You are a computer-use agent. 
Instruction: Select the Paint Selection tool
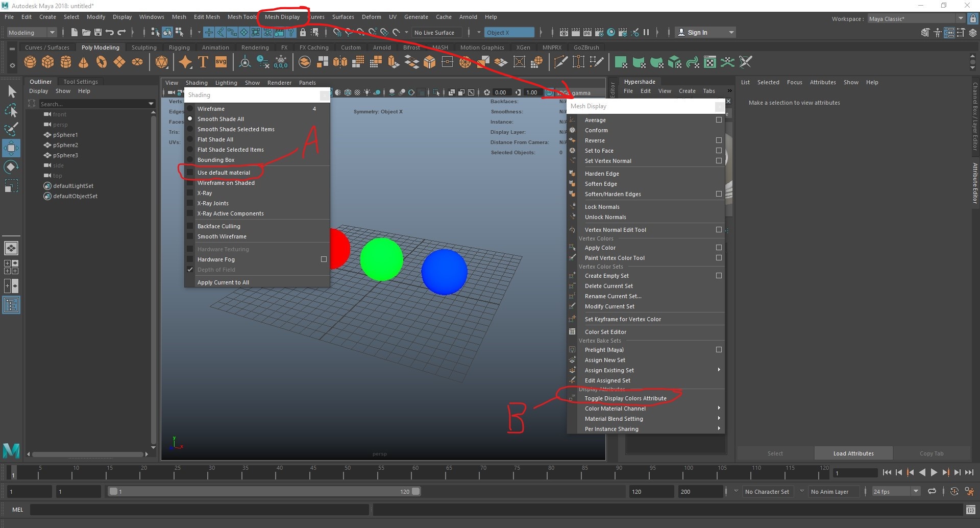click(x=11, y=130)
